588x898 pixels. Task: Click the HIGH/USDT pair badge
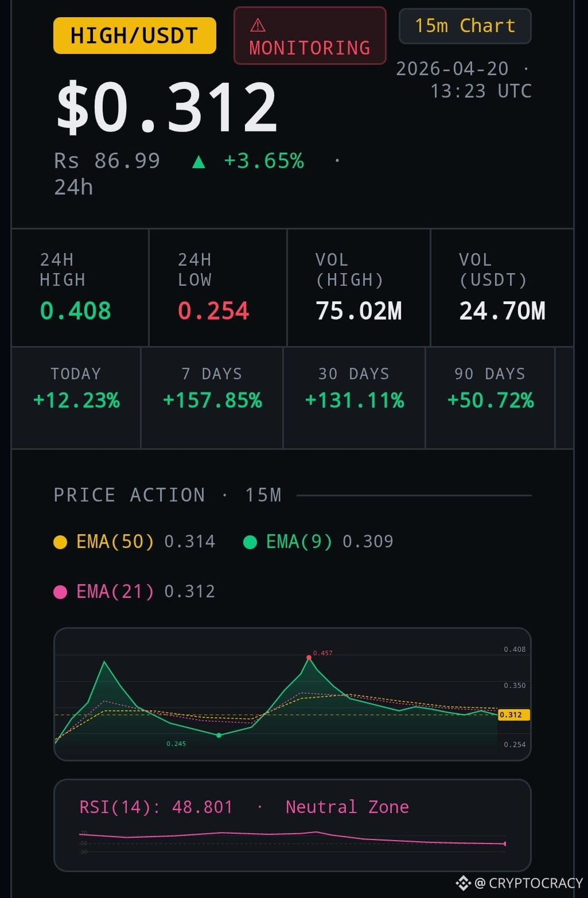pyautogui.click(x=135, y=36)
